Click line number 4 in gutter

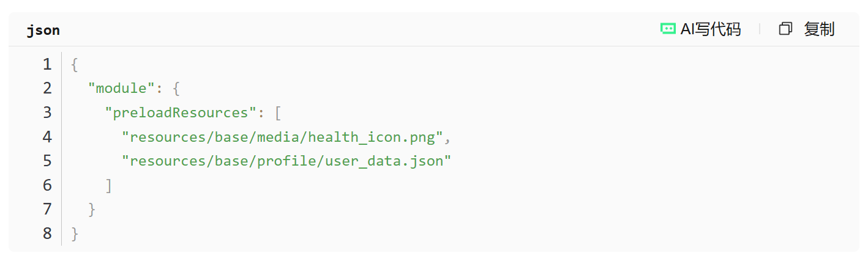coord(47,137)
